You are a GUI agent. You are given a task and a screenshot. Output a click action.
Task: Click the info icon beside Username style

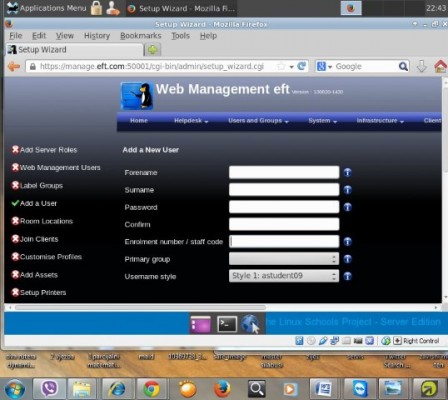(x=348, y=276)
